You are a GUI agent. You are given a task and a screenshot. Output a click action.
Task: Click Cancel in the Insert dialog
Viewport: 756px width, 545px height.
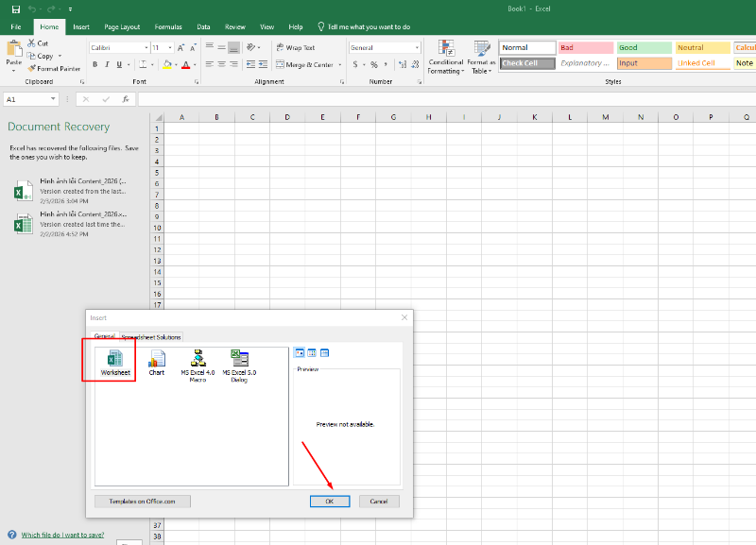pyautogui.click(x=379, y=502)
